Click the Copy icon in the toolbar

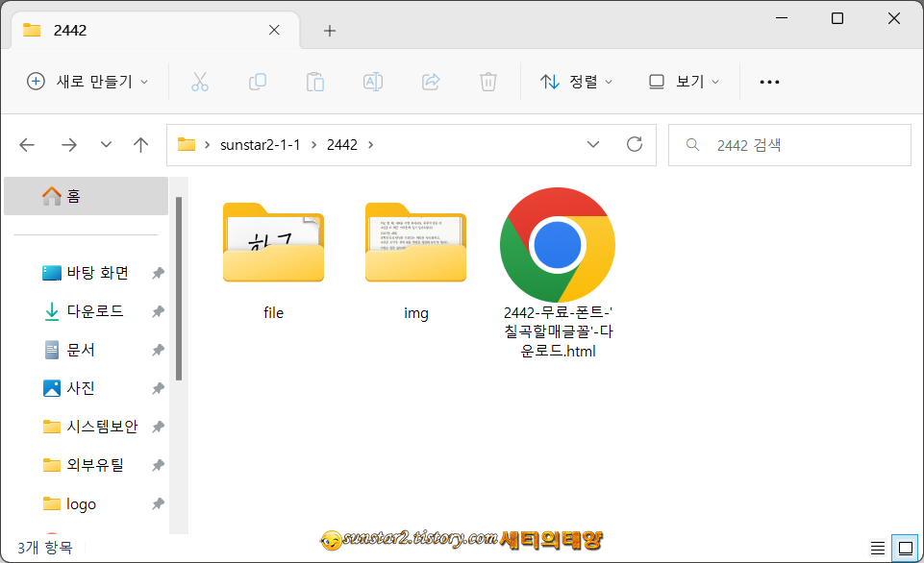tap(258, 82)
